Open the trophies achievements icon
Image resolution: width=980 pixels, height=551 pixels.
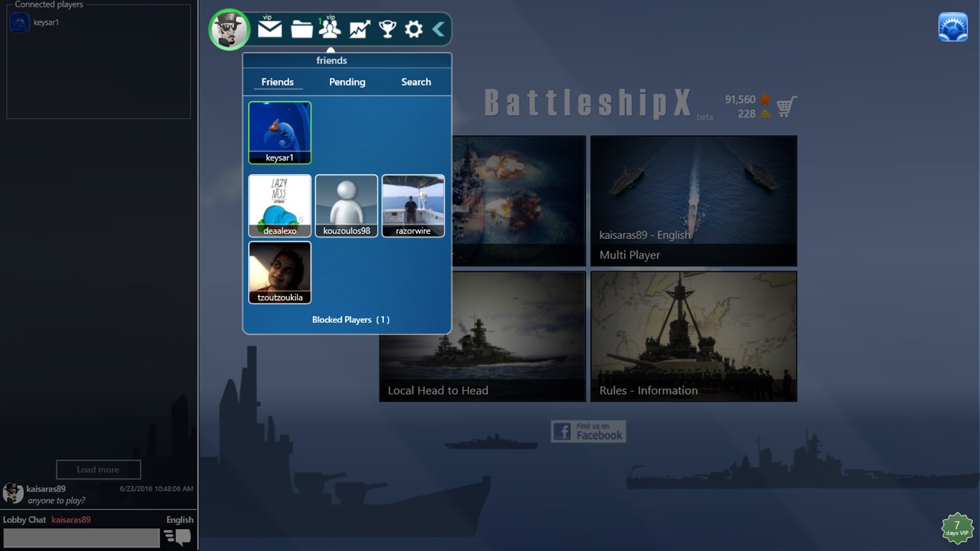[x=386, y=29]
